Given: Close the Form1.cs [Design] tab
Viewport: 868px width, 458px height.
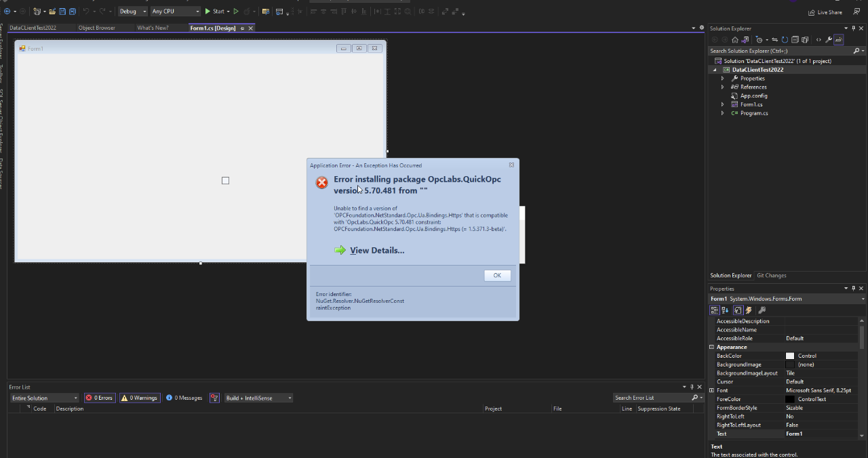Looking at the screenshot, I should coord(251,28).
